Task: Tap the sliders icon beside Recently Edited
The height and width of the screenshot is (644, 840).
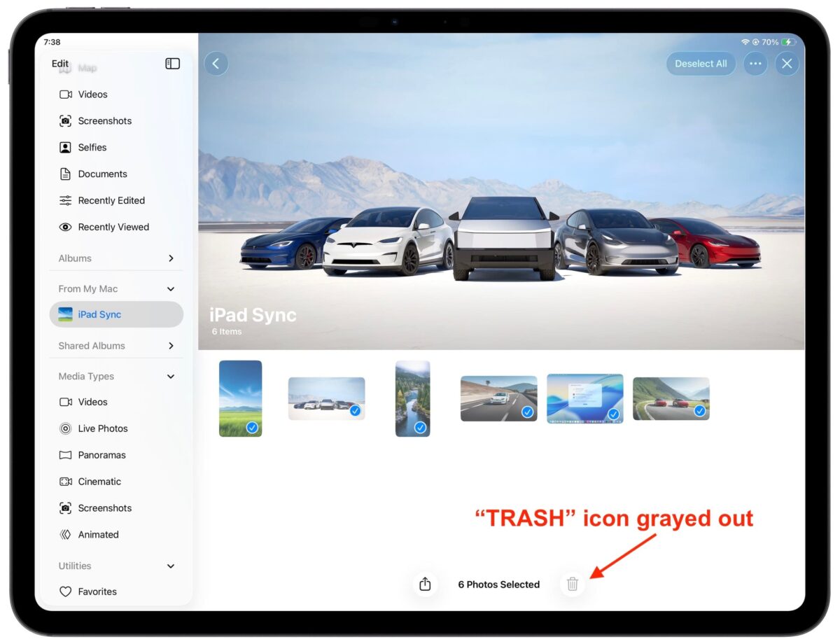Action: point(66,201)
